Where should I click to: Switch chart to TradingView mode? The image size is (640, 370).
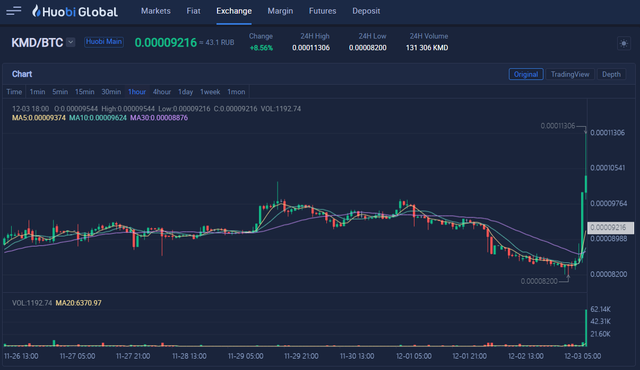coord(570,74)
